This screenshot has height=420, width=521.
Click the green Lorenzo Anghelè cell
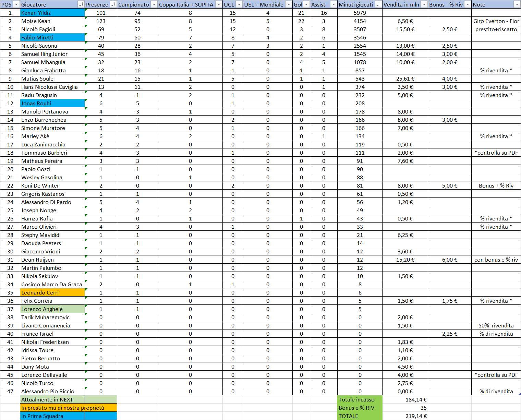pos(52,309)
